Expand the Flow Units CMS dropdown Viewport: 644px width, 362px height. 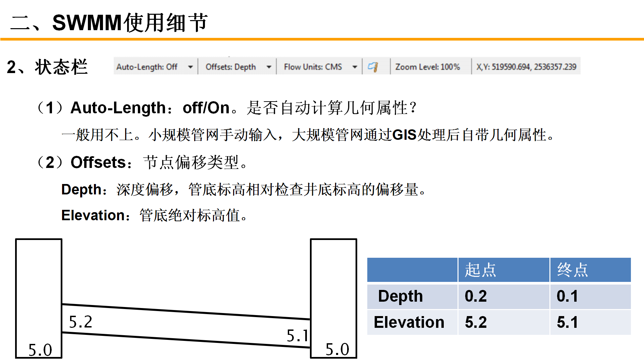355,67
